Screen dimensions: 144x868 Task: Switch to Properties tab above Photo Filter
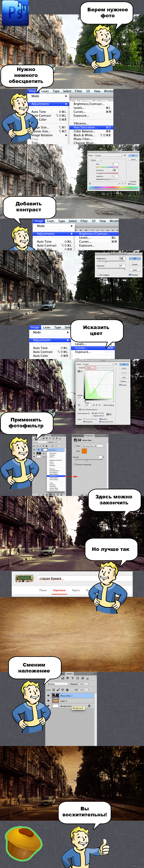89,436
